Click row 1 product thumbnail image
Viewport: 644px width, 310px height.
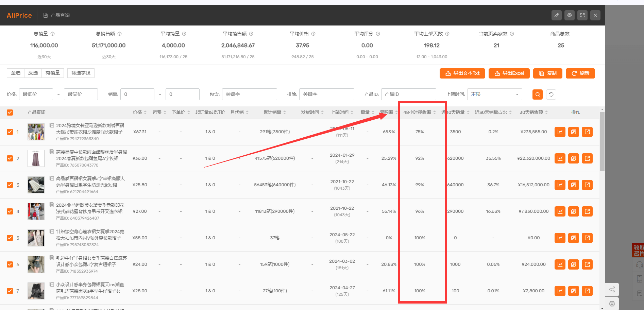pos(36,132)
